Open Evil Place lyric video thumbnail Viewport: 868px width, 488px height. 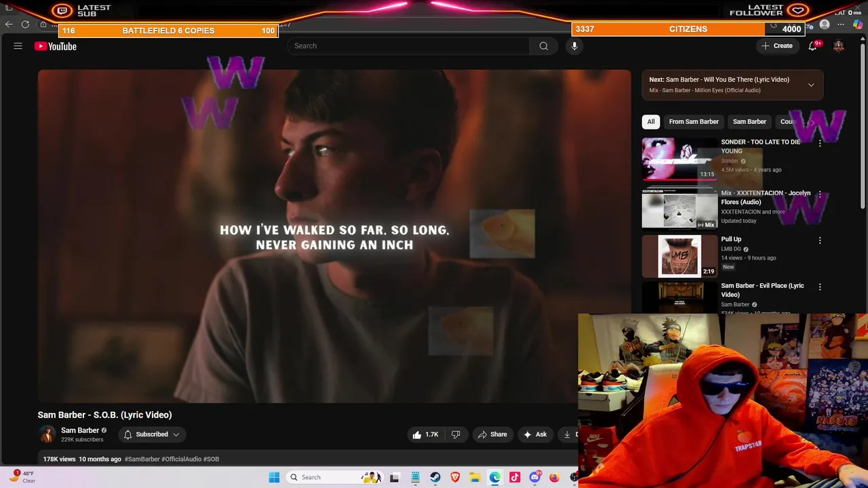click(x=679, y=297)
